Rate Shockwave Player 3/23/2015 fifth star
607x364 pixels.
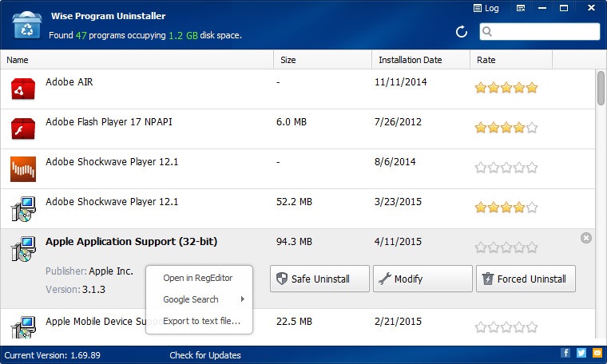pos(532,208)
